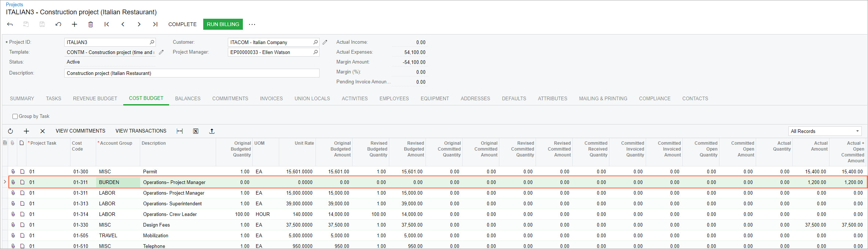Go to the first record
Viewport: 868px width, 249px height.
coord(107,24)
